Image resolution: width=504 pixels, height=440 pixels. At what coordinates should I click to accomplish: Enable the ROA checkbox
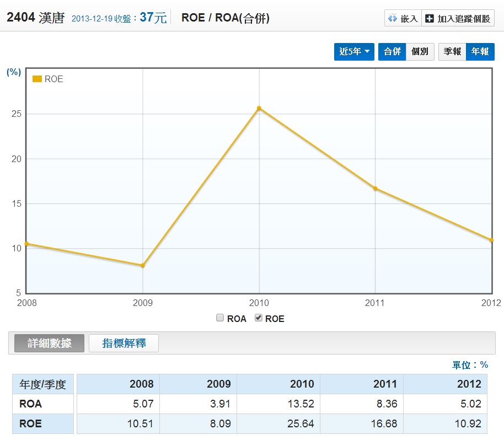(220, 318)
